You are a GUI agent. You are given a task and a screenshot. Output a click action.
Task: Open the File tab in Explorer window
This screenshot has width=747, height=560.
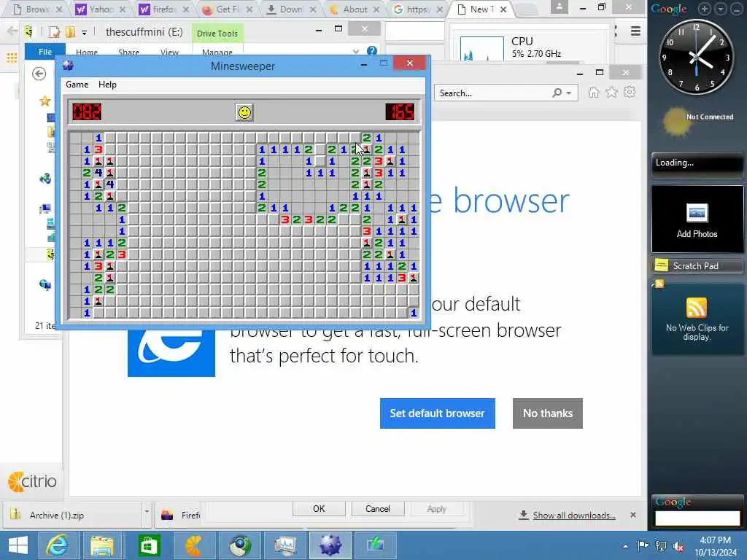[x=44, y=52]
